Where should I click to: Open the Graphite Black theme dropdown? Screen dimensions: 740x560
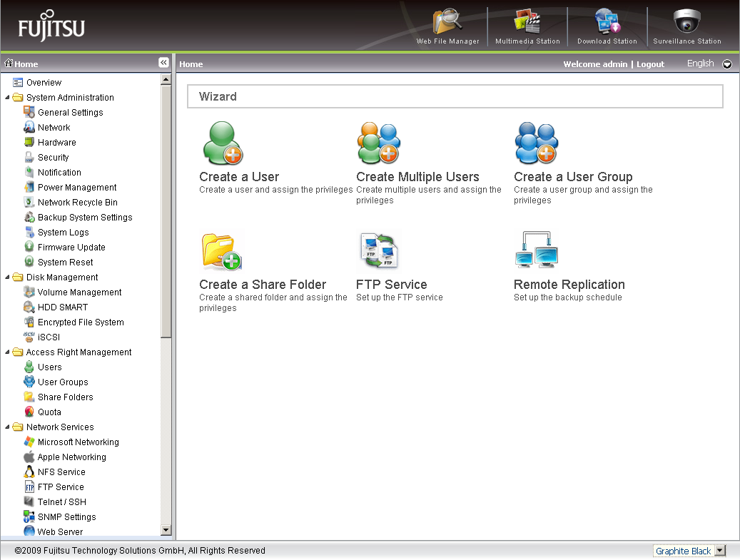719,551
